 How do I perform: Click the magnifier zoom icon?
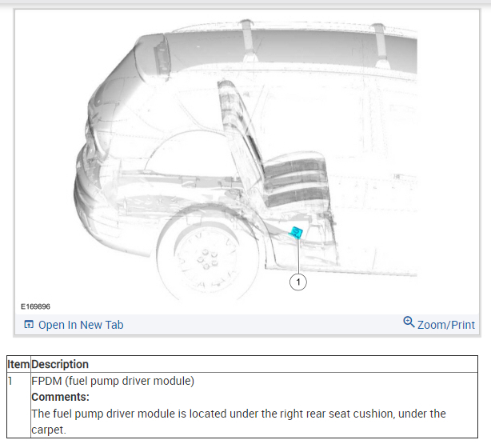pos(409,322)
